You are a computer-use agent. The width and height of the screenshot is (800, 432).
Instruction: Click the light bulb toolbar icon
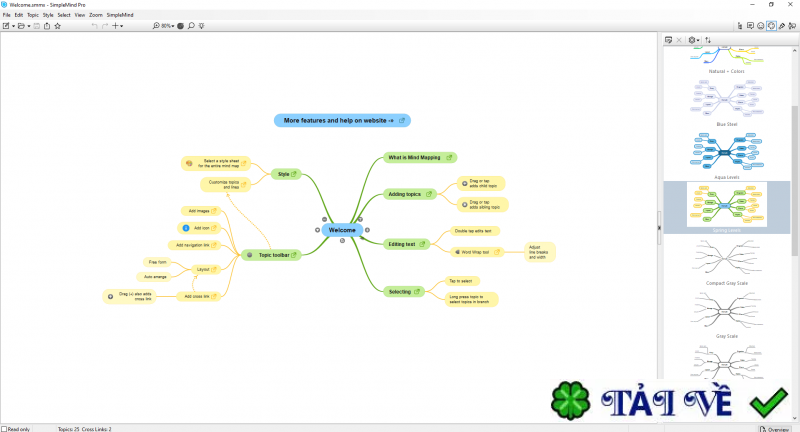pyautogui.click(x=202, y=26)
